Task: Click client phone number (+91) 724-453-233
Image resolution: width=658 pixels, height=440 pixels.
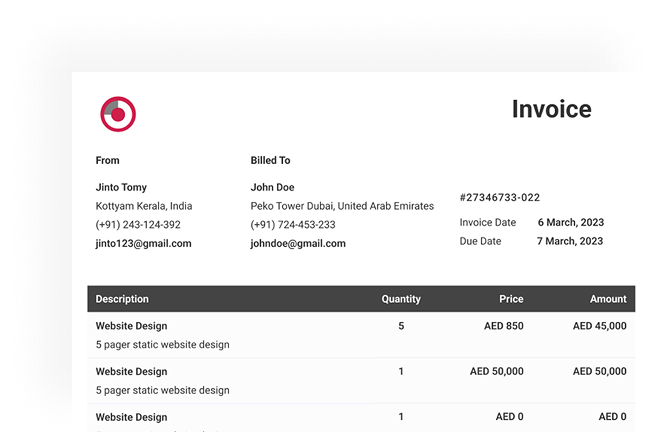Action: [293, 225]
